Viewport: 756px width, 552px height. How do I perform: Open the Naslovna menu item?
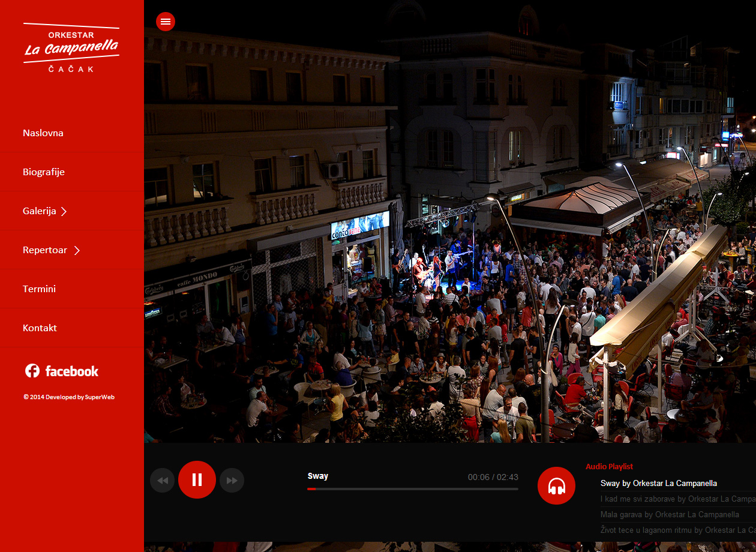click(x=43, y=133)
